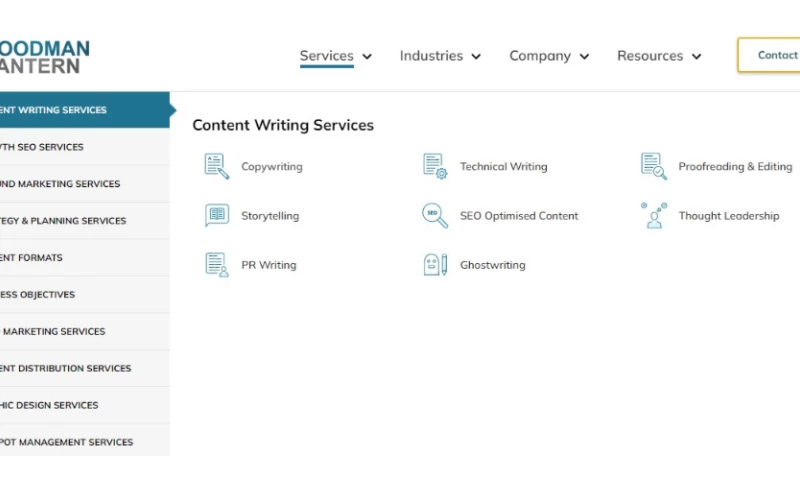Image resolution: width=800 pixels, height=480 pixels.
Task: Open the Storytelling link
Action: point(269,216)
